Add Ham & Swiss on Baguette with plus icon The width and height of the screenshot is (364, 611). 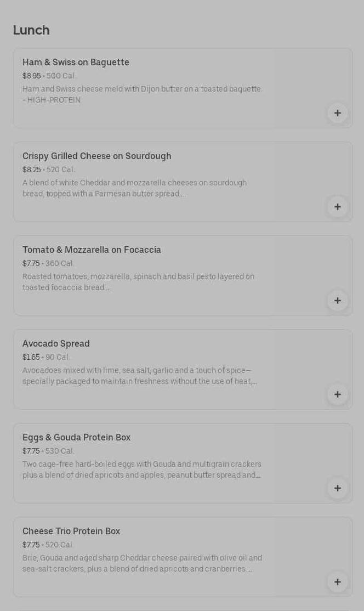pyautogui.click(x=337, y=113)
